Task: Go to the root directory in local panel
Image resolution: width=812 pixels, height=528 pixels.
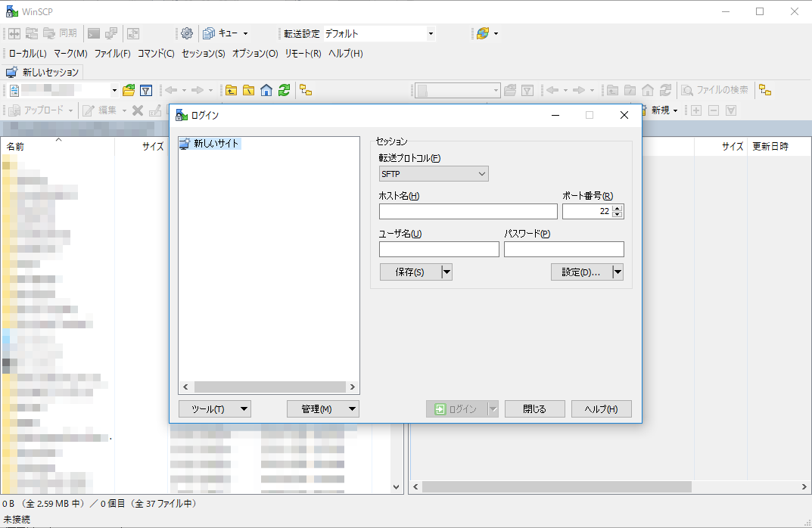Action: [x=248, y=91]
